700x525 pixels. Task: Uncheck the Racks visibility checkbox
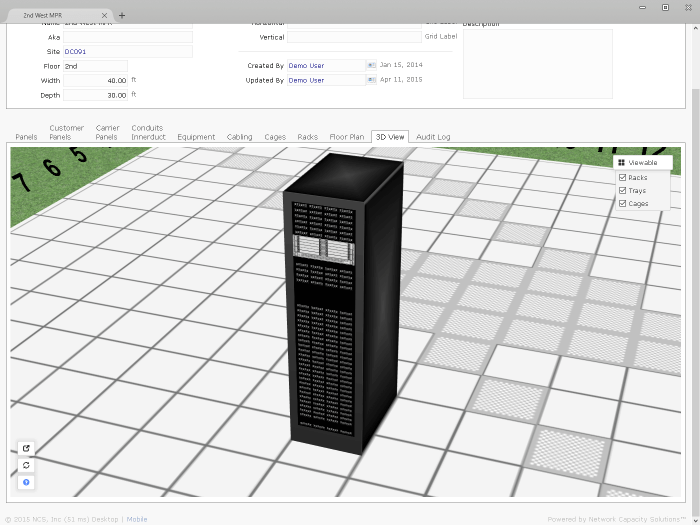[622, 178]
